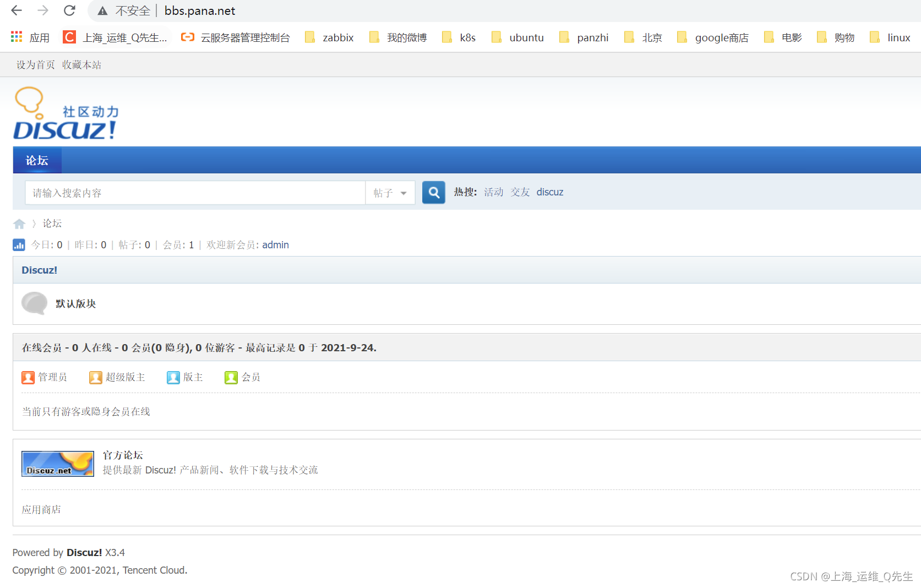The width and height of the screenshot is (921, 588).
Task: Click text 当前只有游客或隐身会员在线
Action: point(86,412)
